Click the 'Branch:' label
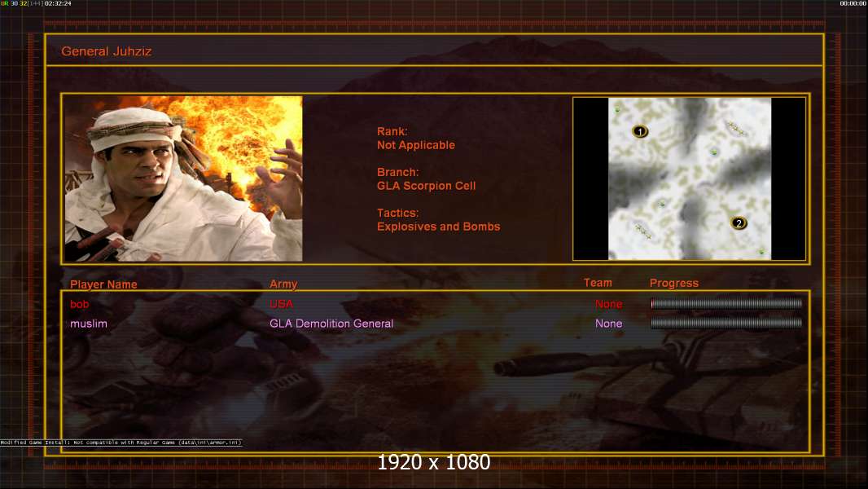 [x=397, y=172]
